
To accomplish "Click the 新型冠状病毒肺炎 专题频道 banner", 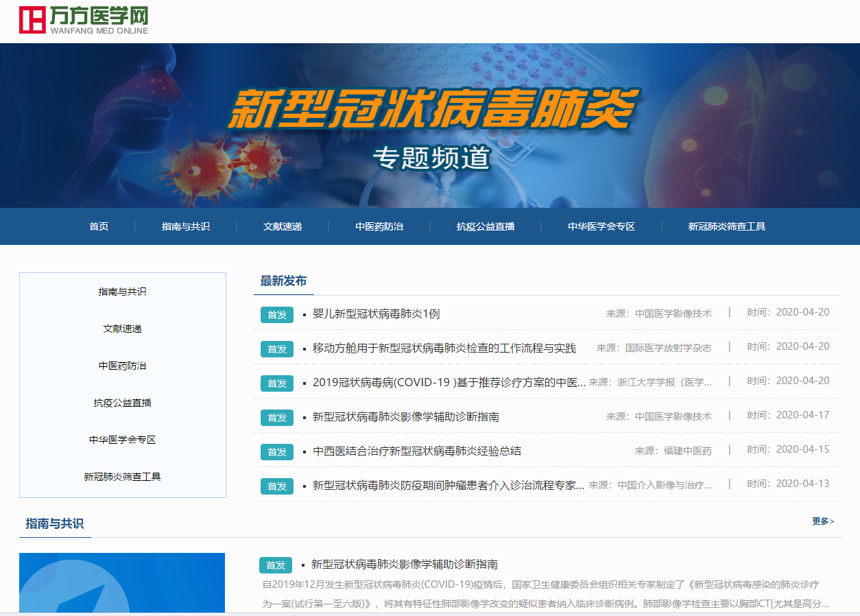I will point(430,125).
